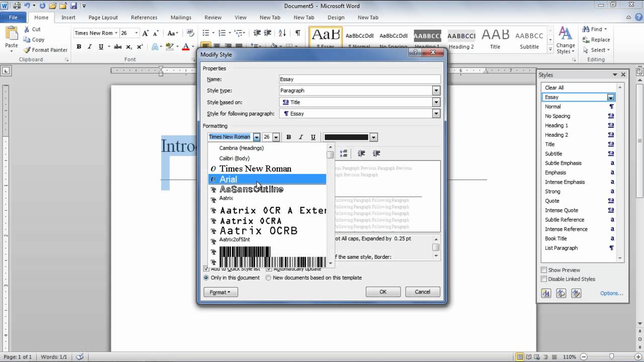Switch to the Insert tab
The width and height of the screenshot is (644, 362).
(68, 18)
